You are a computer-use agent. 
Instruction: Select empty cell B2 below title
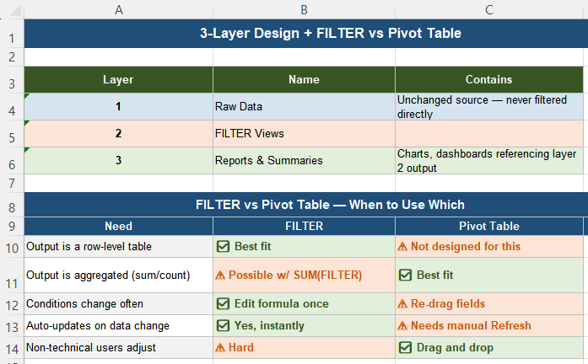304,57
